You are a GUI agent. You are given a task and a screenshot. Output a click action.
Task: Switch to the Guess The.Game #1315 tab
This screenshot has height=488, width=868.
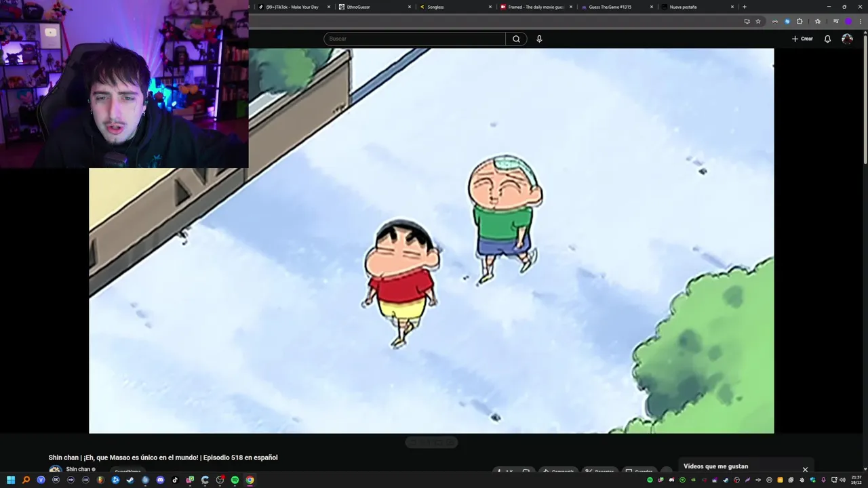617,7
